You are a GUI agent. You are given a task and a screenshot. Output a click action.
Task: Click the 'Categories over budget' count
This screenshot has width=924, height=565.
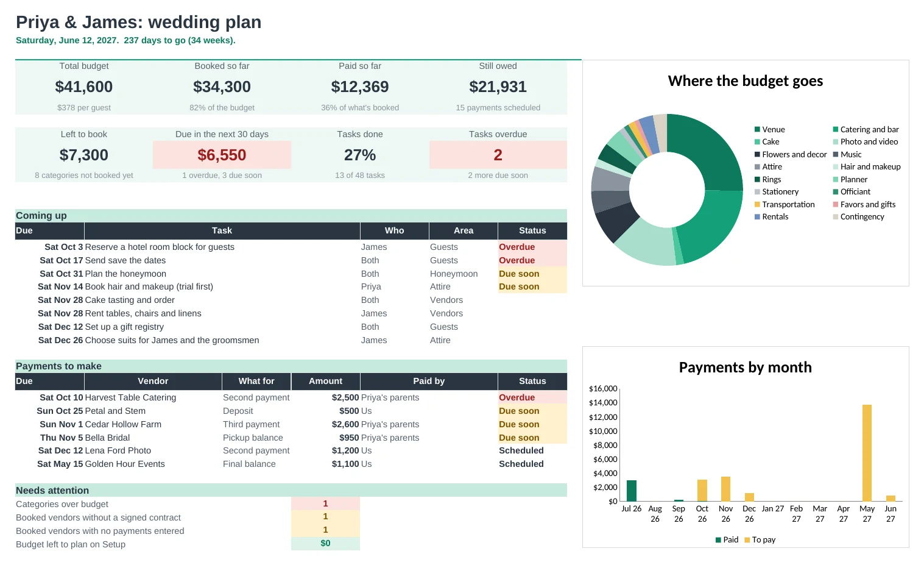click(325, 503)
